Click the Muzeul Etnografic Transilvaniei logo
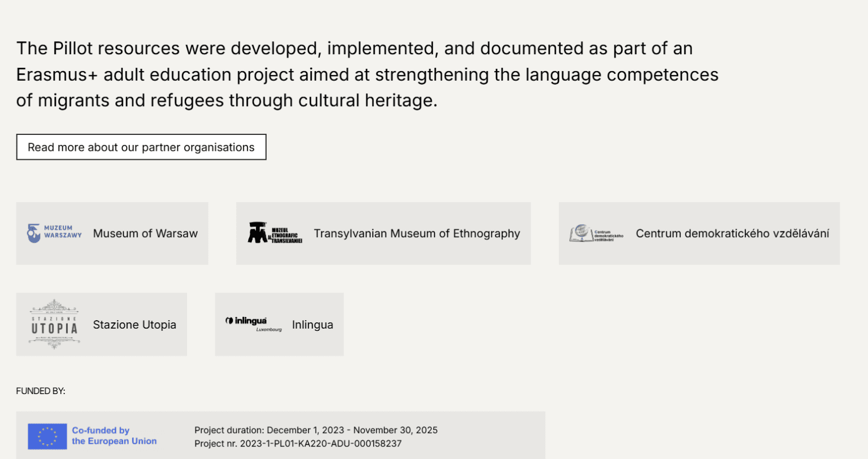Viewport: 868px width, 459px height. 275,233
